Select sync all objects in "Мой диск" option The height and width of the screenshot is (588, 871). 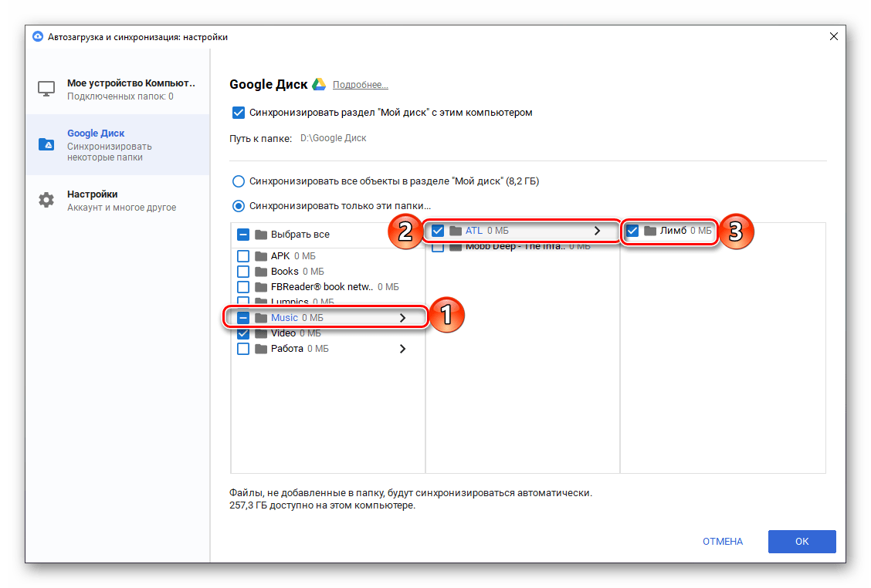coord(239,181)
